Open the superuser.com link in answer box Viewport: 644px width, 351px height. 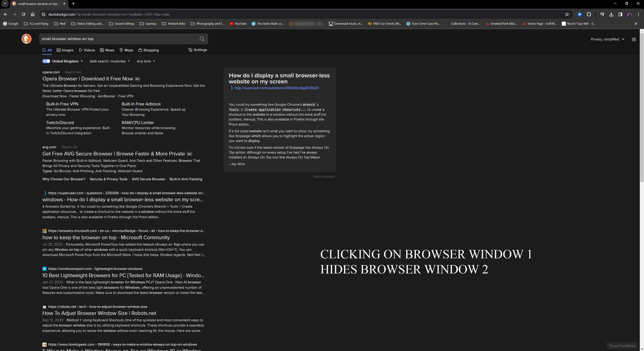pyautogui.click(x=277, y=88)
